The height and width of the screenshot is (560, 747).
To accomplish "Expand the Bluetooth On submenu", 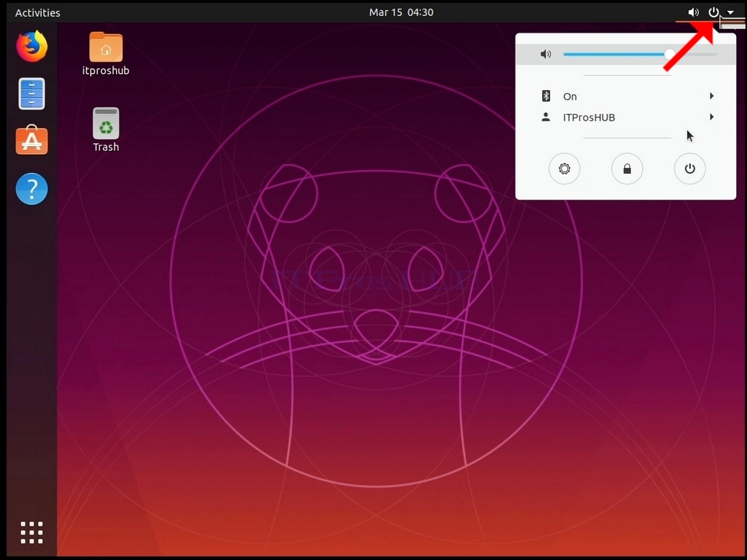I will point(626,96).
